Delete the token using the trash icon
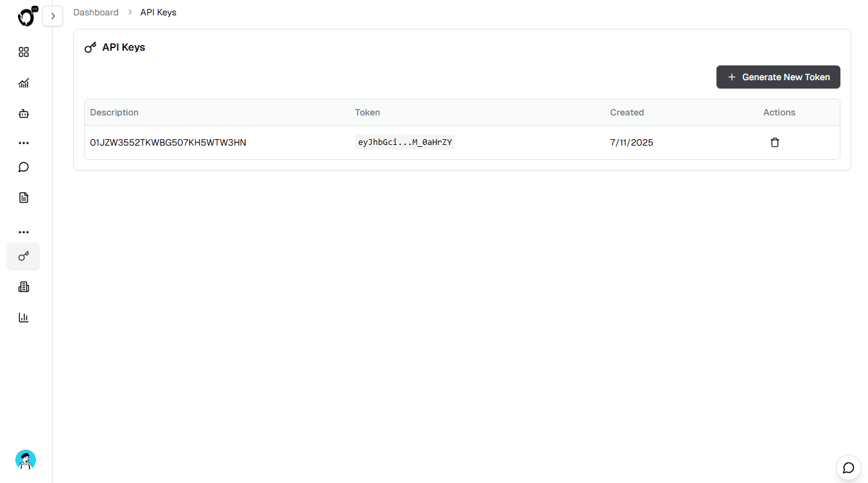Screen dimensions: 868x483 (x=775, y=142)
